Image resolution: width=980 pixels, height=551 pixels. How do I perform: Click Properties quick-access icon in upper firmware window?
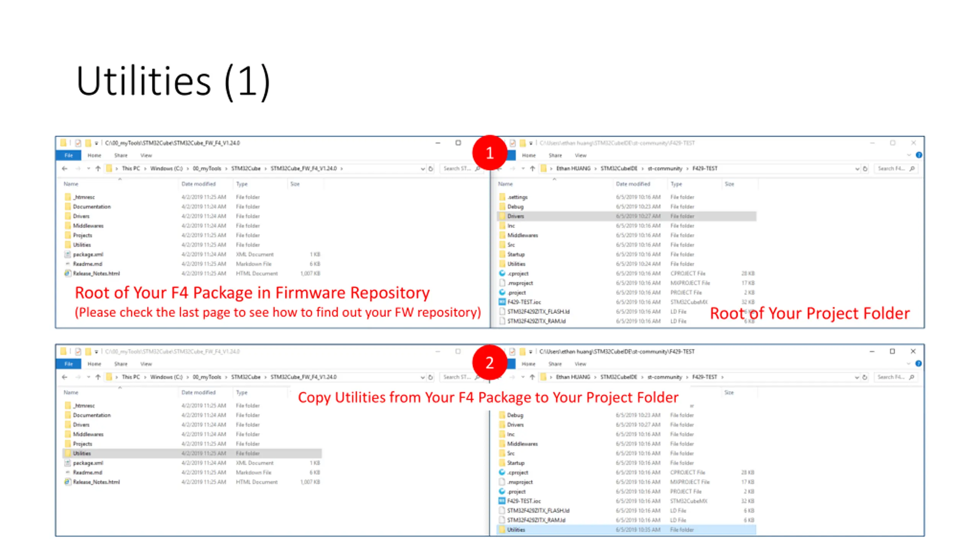tap(78, 143)
